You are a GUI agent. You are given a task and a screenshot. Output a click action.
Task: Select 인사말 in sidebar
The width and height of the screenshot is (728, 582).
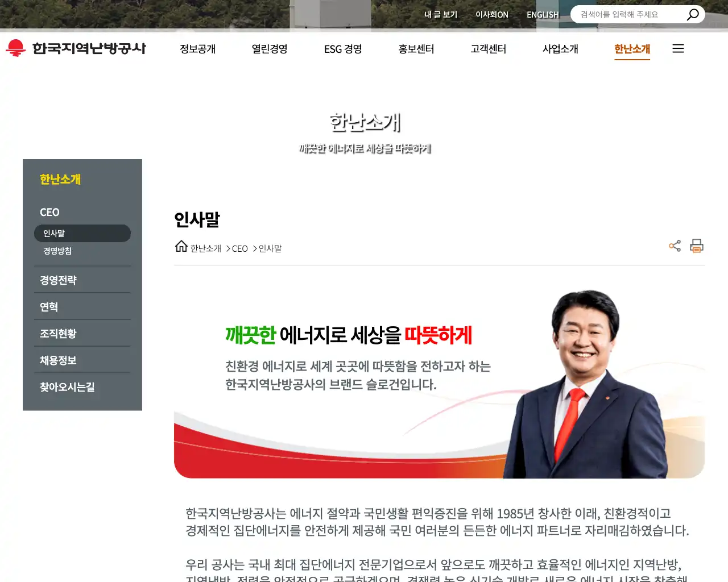tap(82, 234)
